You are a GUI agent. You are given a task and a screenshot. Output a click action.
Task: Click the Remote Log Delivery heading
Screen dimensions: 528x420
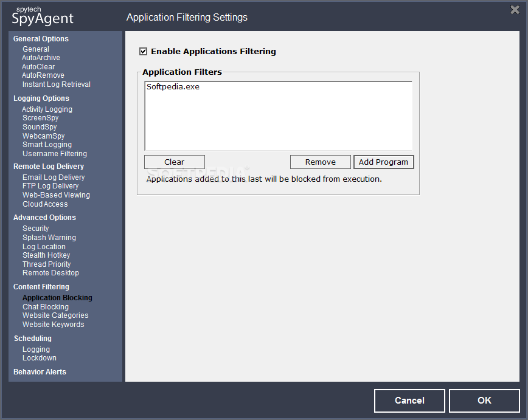point(49,167)
